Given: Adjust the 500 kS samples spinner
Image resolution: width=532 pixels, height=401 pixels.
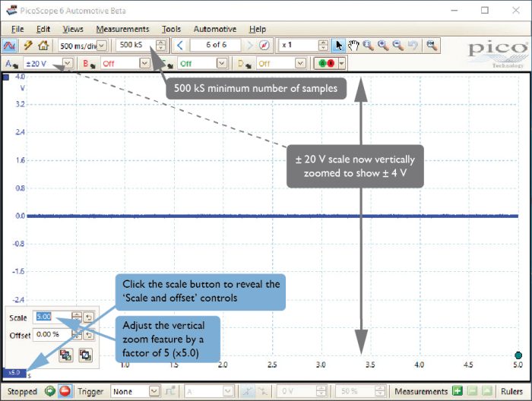Looking at the screenshot, I should [161, 45].
